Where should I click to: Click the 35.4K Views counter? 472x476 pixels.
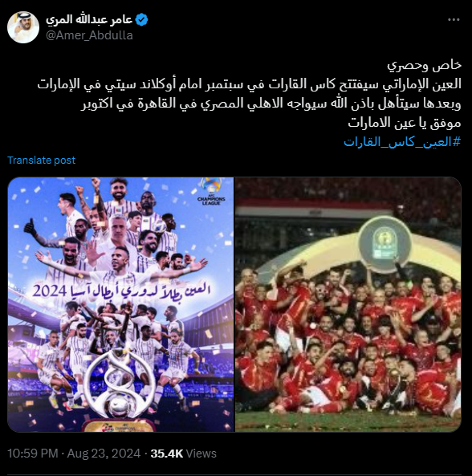coord(183,454)
